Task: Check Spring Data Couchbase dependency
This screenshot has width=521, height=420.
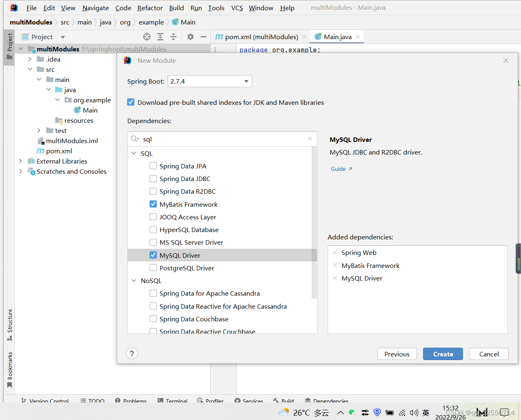Action: click(153, 319)
